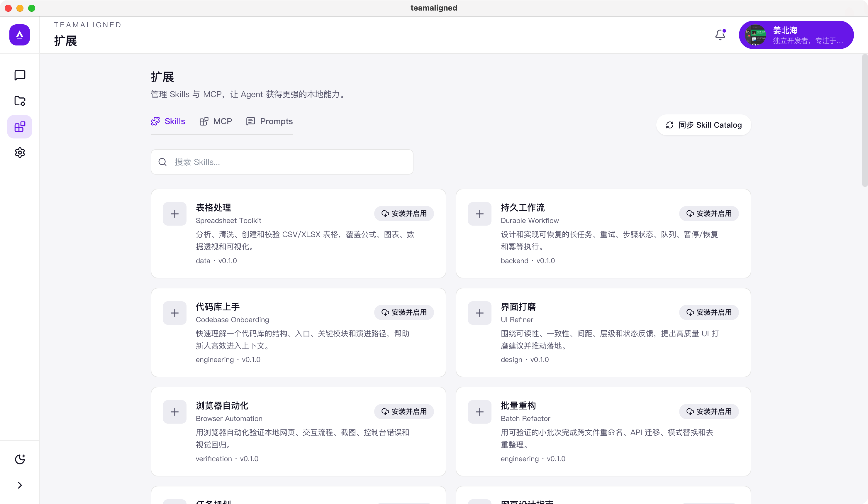Open 姜北海 user profile card
Viewport: 868px width, 504px height.
click(x=796, y=35)
